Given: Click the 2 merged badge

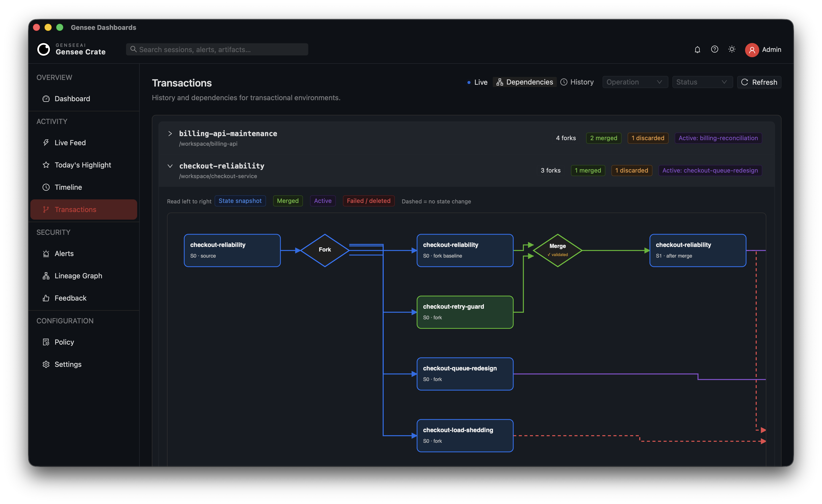Looking at the screenshot, I should click(604, 138).
